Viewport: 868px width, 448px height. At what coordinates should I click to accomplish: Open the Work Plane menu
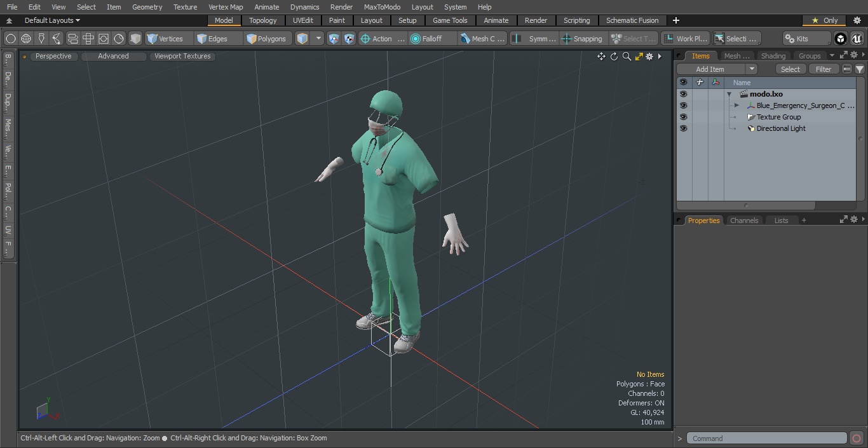tap(685, 39)
